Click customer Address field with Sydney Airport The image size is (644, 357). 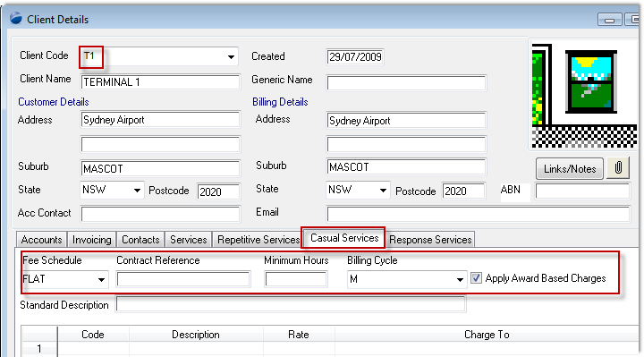pyautogui.click(x=160, y=120)
